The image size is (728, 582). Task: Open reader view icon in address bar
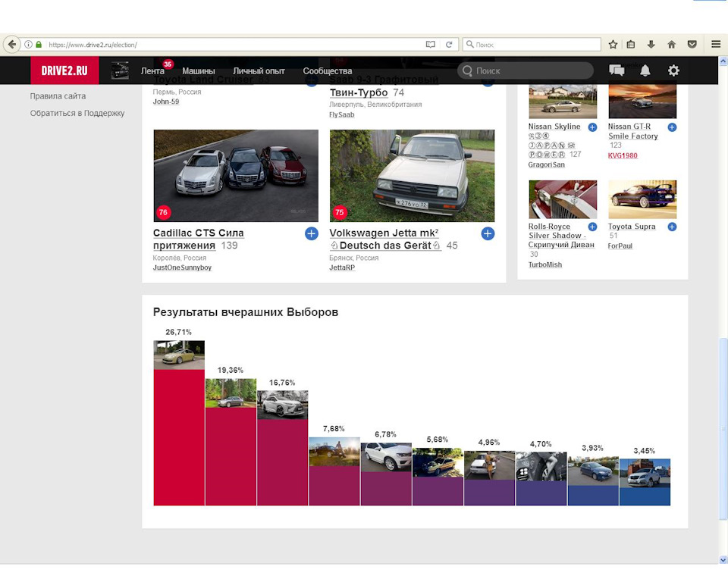tap(431, 45)
